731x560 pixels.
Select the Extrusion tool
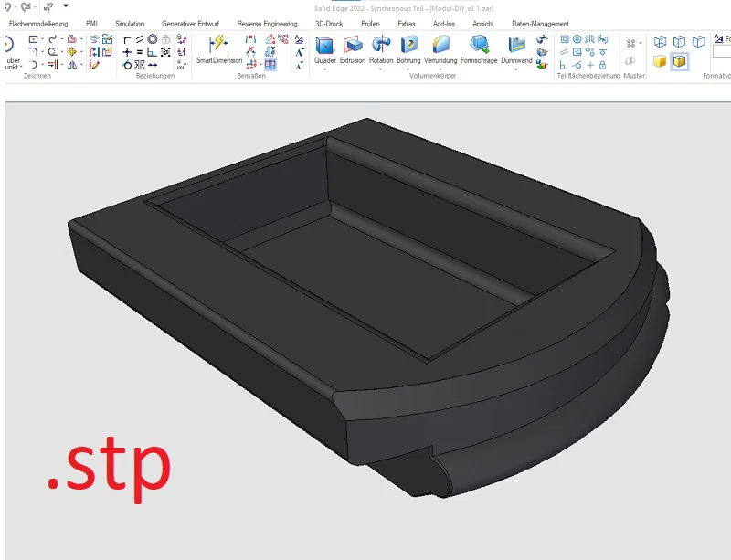pos(352,44)
